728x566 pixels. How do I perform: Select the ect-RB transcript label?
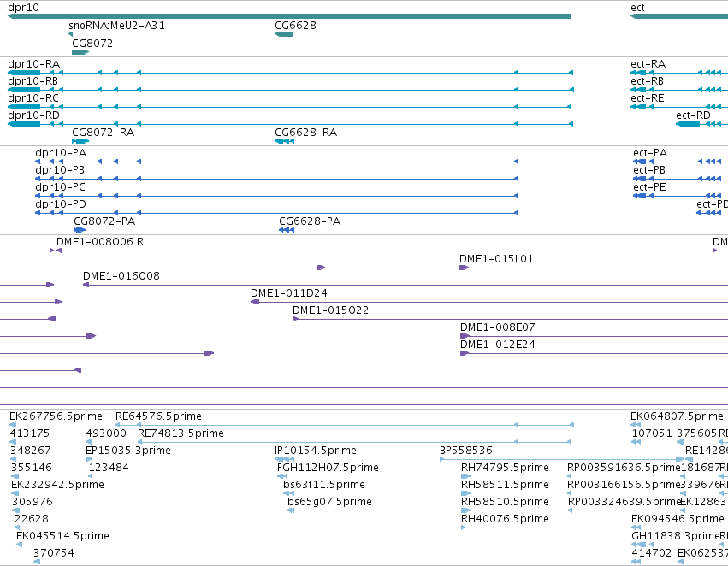point(648,81)
